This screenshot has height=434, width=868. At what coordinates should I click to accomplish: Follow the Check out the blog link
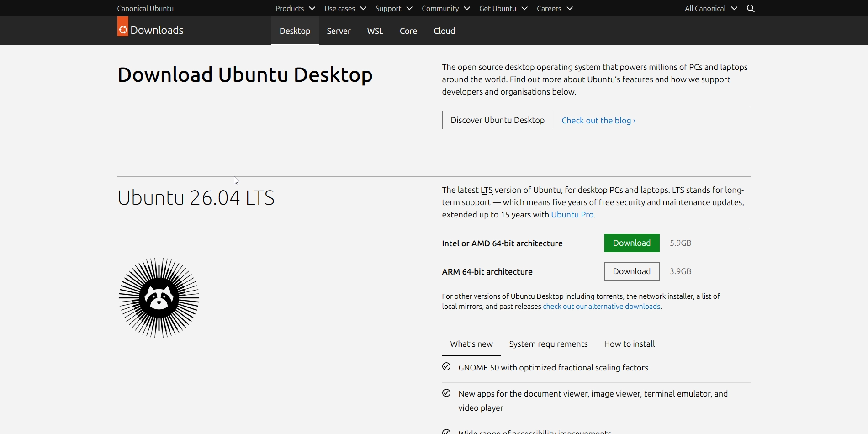point(598,121)
